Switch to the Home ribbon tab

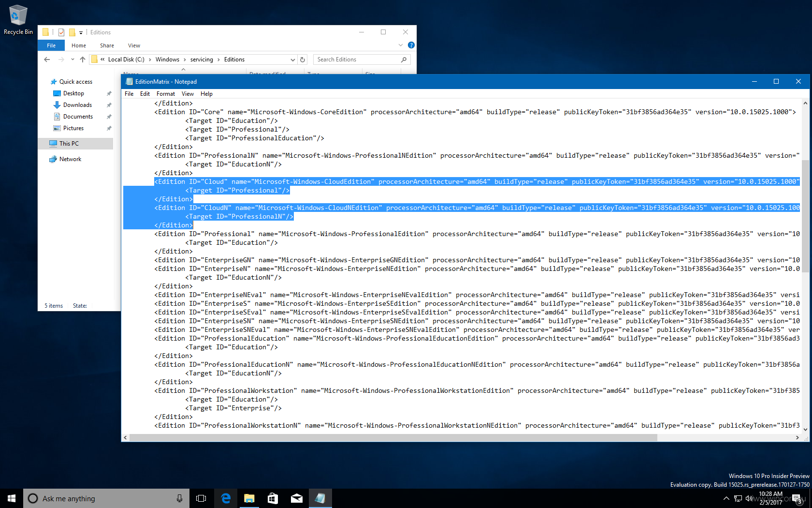(79, 45)
